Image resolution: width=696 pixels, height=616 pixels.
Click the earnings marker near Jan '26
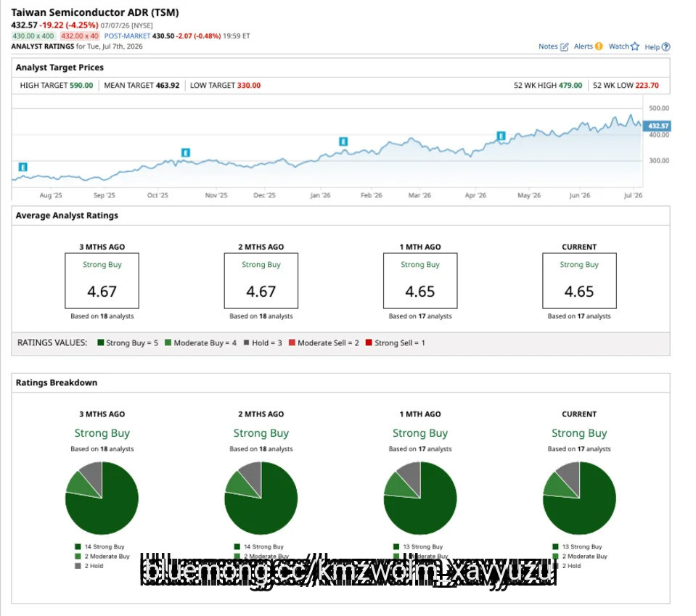[x=343, y=141]
